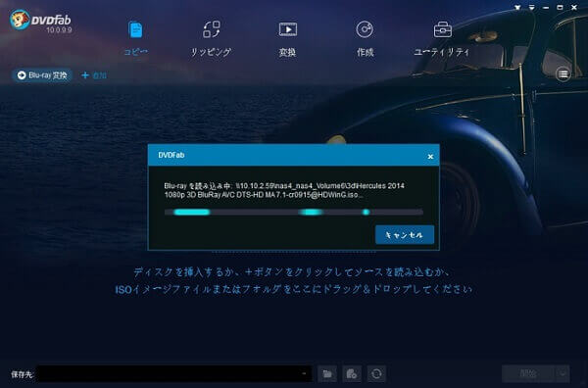Open the task queue list icon
Image resolution: width=588 pixels, height=388 pixels.
click(563, 74)
